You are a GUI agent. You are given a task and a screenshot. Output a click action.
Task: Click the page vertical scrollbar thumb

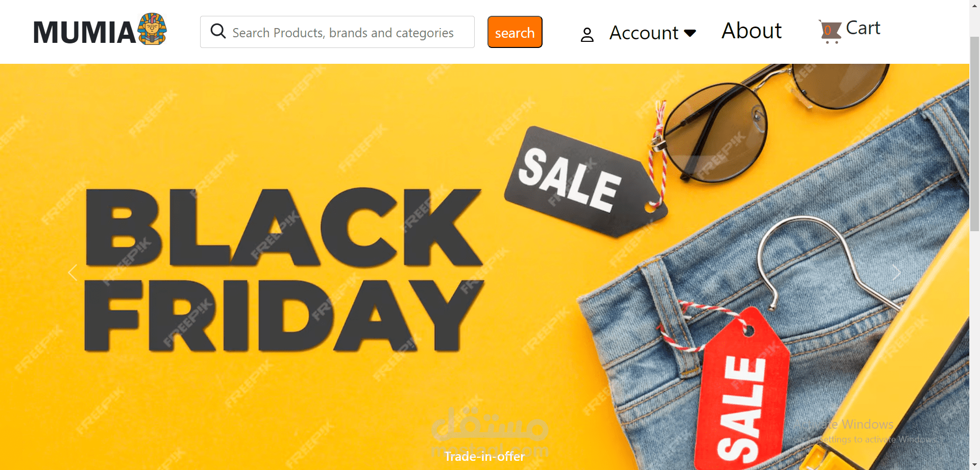tap(974, 134)
